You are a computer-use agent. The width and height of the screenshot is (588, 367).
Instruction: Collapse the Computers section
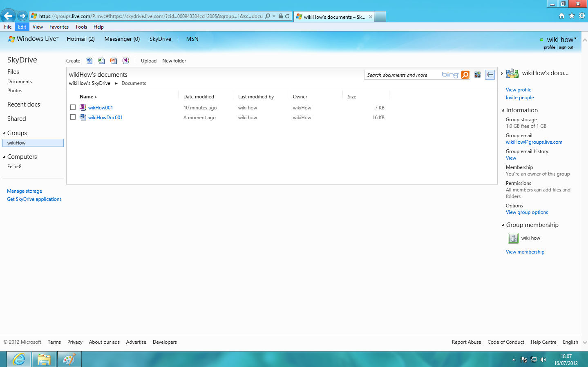coord(4,157)
